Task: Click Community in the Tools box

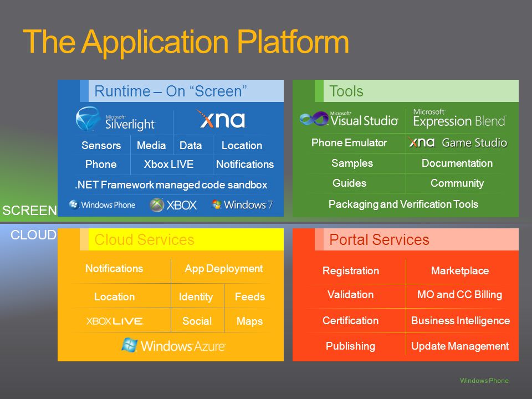Action: pyautogui.click(x=457, y=183)
